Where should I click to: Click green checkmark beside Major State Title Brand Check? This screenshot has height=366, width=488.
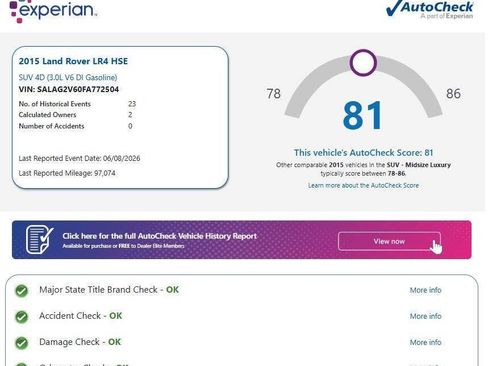(22, 291)
